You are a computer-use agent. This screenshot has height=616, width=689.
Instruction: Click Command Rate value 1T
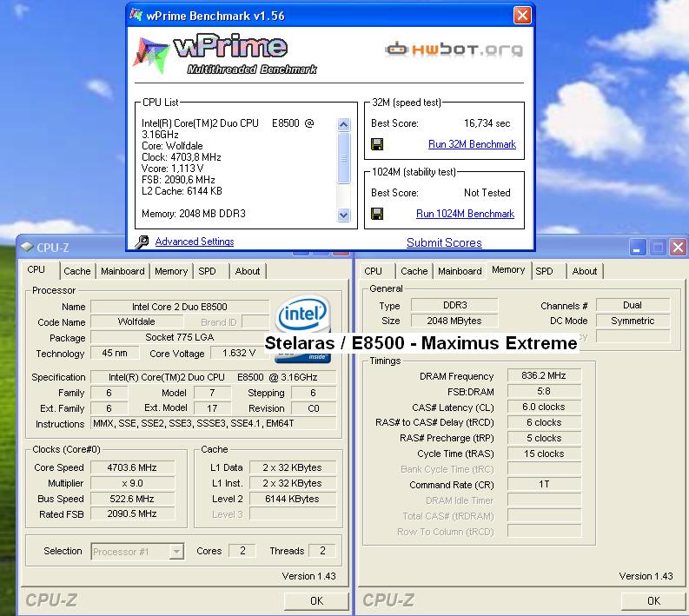[x=544, y=484]
